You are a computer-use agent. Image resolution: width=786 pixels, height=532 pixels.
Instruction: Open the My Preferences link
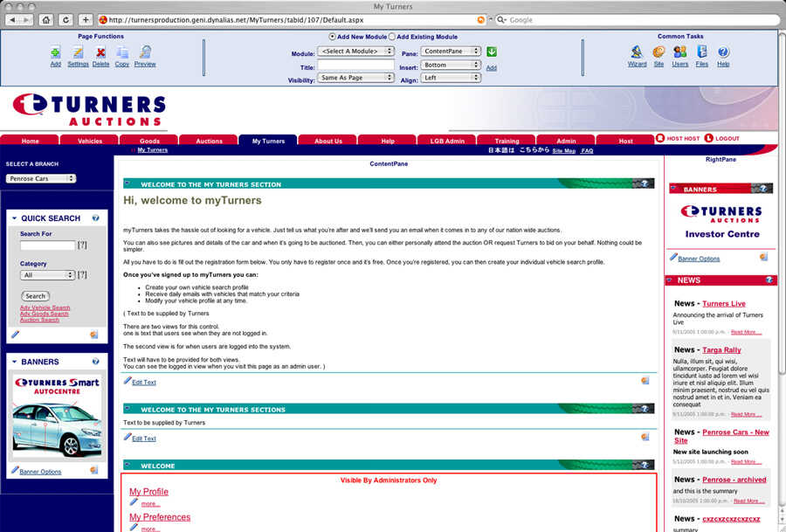[160, 516]
